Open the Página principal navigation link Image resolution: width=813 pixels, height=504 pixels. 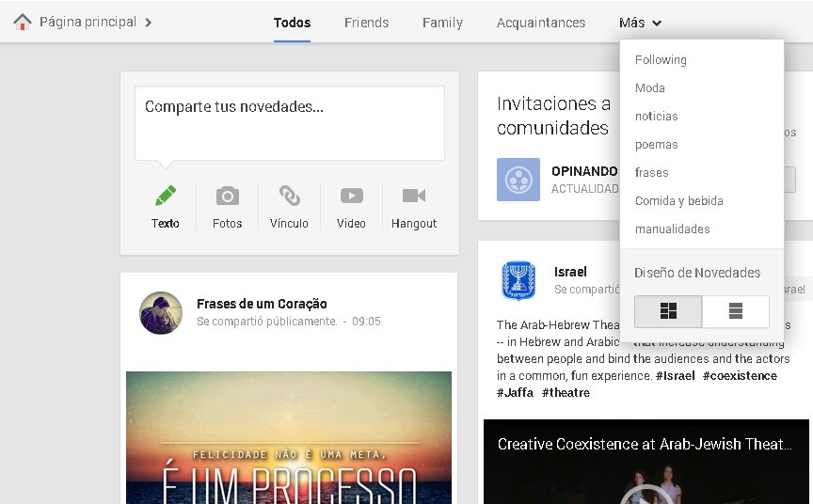click(88, 22)
